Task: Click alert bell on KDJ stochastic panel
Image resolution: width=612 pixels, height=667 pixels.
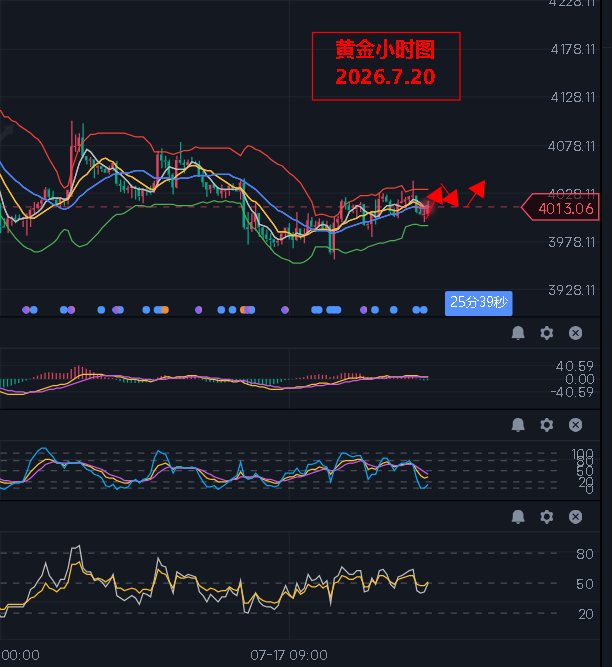Action: point(518,425)
